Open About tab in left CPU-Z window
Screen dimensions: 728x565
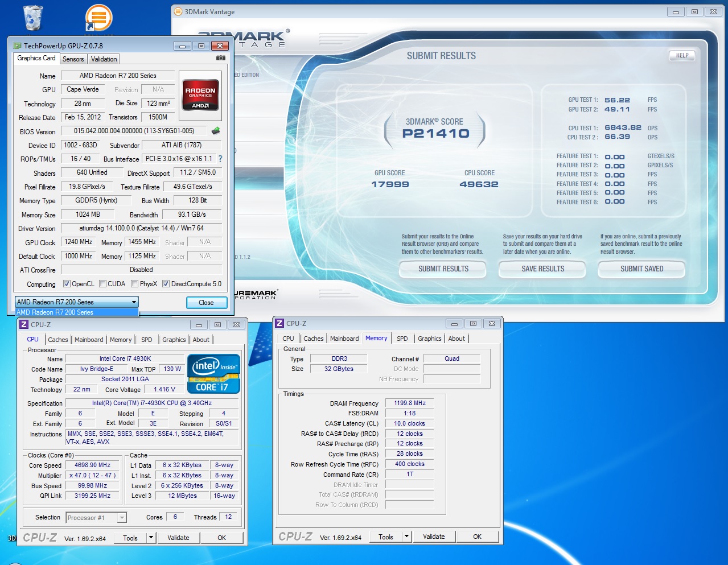coord(201,340)
